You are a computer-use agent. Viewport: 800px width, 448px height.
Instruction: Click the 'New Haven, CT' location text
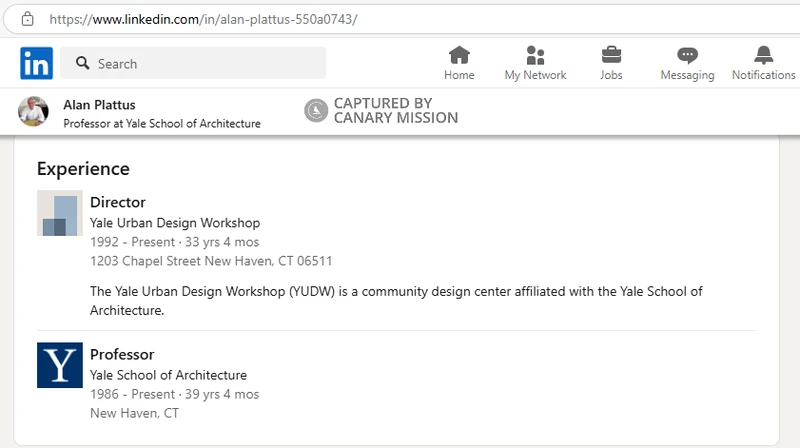click(135, 413)
